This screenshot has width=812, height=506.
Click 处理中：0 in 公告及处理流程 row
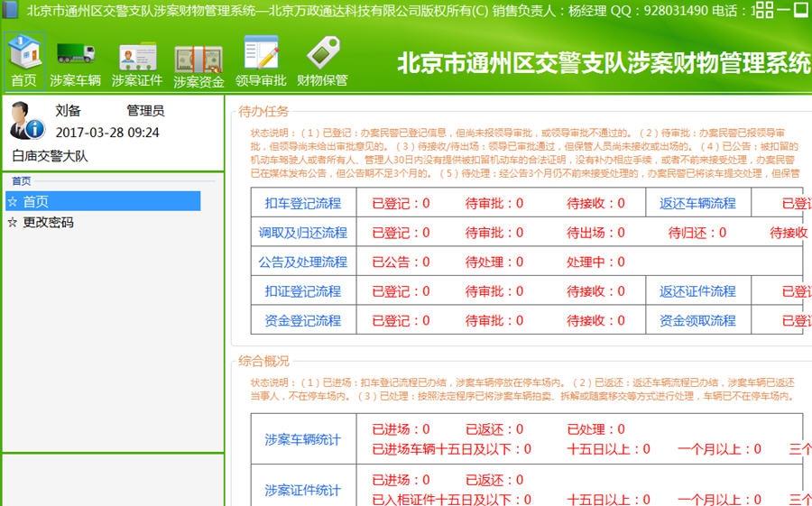tap(595, 262)
